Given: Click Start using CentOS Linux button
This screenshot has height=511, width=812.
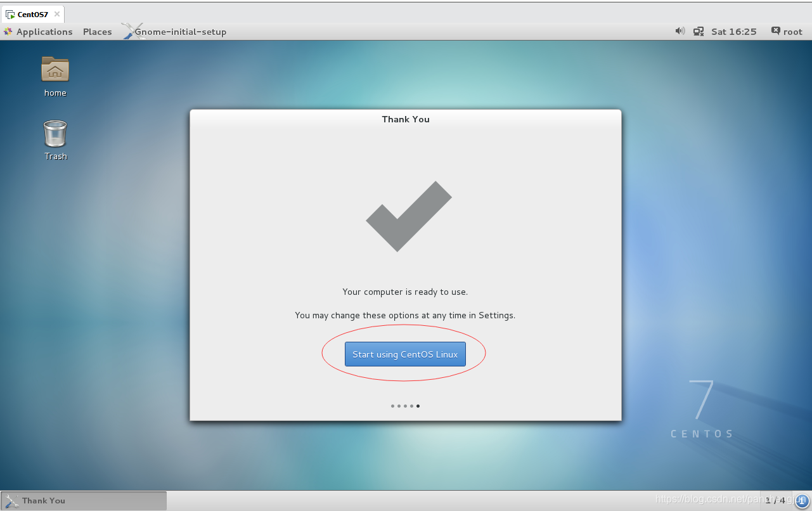Looking at the screenshot, I should (x=405, y=354).
